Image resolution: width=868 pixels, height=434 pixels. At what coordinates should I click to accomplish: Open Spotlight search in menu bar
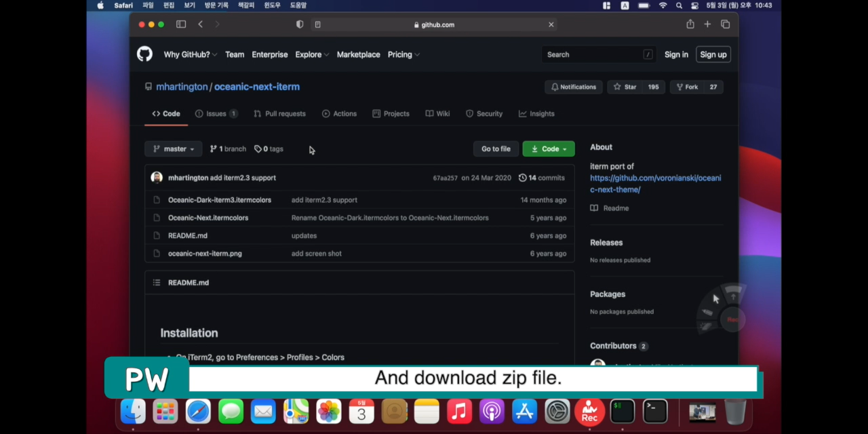click(679, 5)
